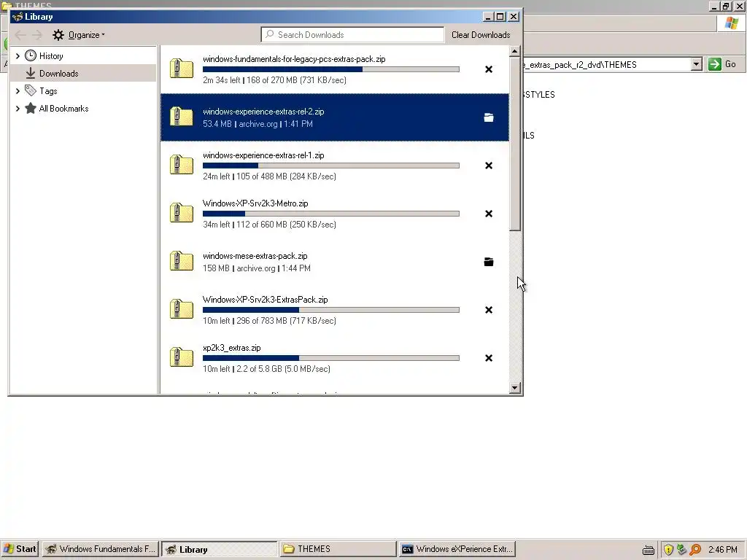Click scrollbar up arrow in downloads list
747x560 pixels.
514,51
